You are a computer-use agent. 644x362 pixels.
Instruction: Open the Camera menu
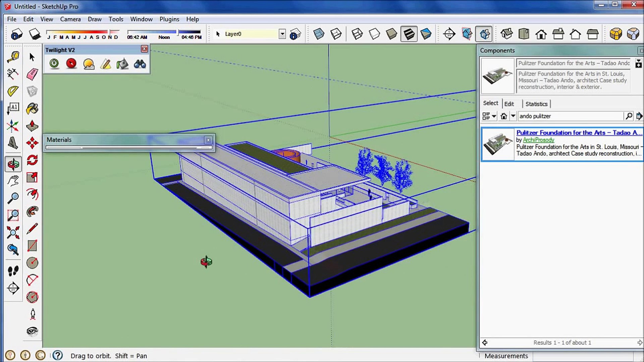point(70,19)
